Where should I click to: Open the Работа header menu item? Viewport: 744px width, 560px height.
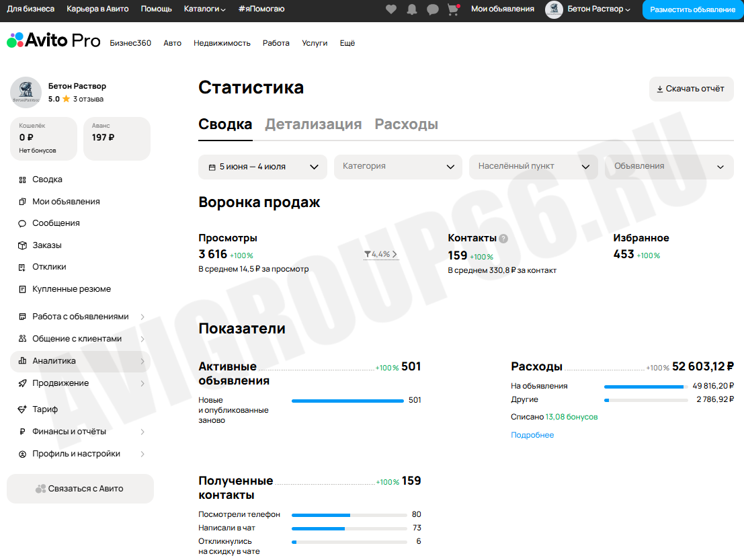[x=276, y=43]
